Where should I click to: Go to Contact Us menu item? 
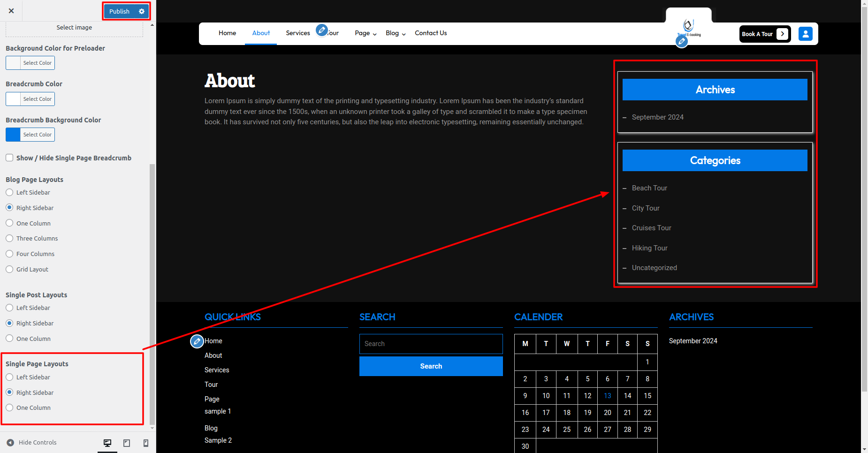point(430,33)
